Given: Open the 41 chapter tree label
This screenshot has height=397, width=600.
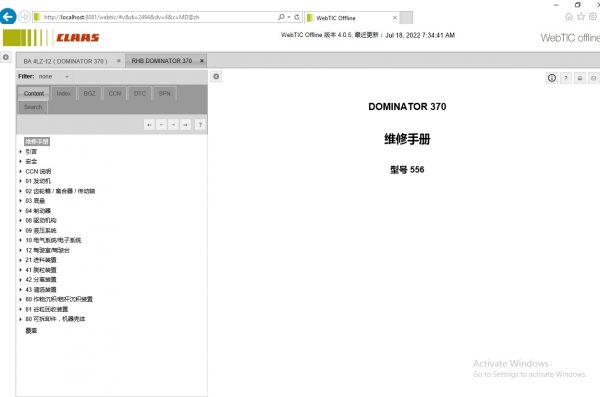Looking at the screenshot, I should tap(41, 270).
